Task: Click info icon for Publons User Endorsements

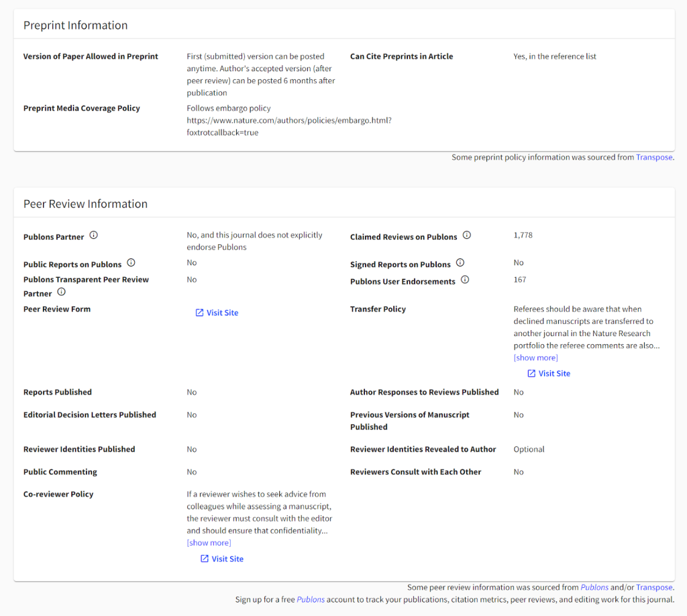Action: [465, 280]
